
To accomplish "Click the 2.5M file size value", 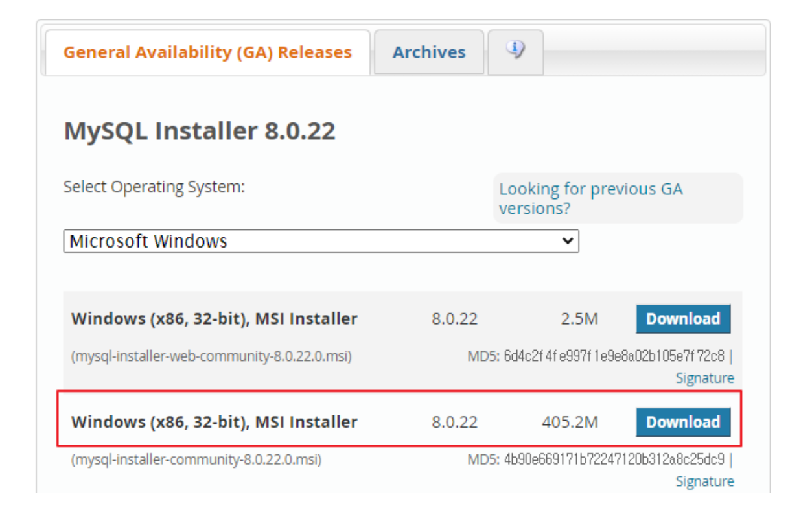I will pyautogui.click(x=579, y=319).
